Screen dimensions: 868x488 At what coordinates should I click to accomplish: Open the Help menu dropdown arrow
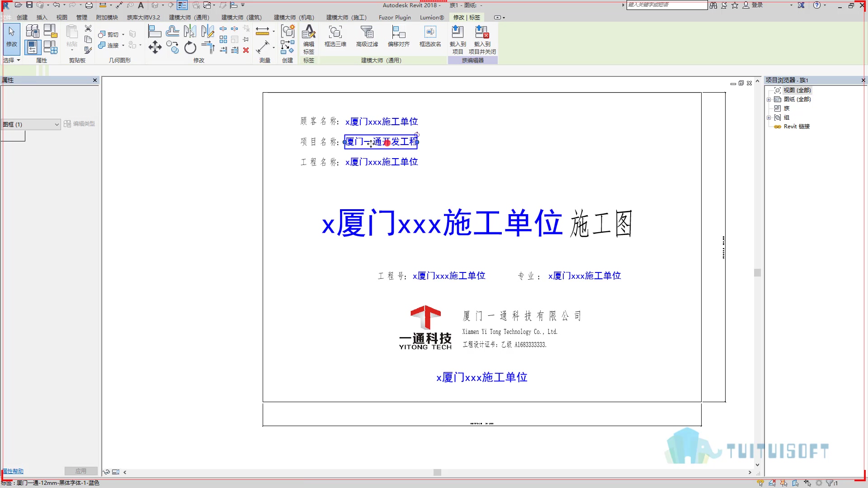tap(825, 5)
